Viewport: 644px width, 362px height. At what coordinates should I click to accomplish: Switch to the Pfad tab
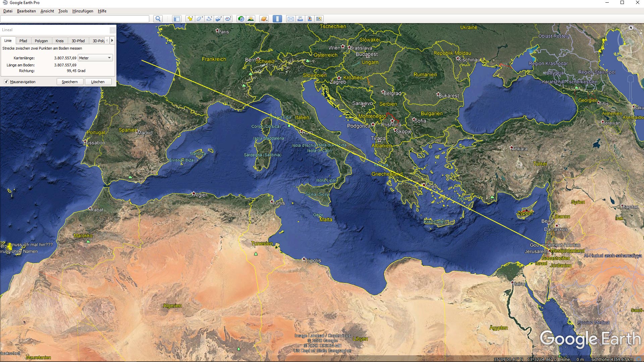click(23, 41)
